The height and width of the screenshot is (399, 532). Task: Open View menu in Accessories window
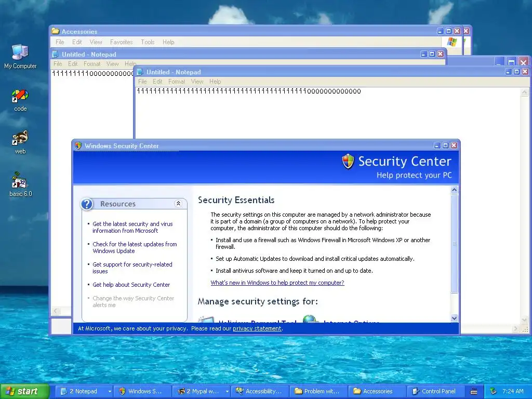96,42
